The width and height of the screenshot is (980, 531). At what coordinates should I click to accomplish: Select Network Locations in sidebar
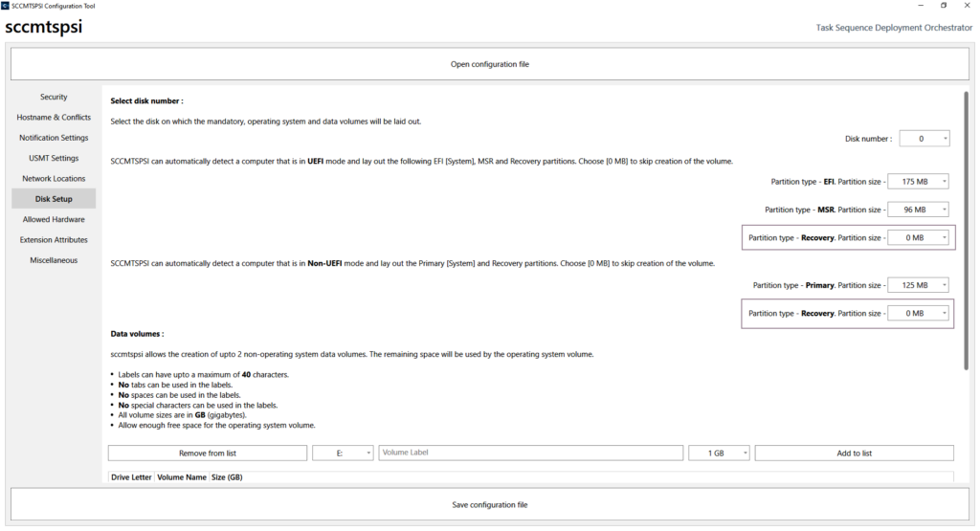[x=54, y=179]
